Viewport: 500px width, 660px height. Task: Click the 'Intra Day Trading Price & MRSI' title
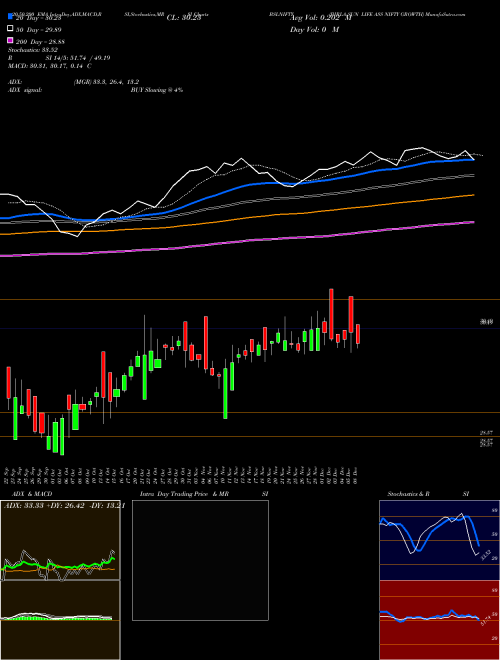(x=204, y=494)
